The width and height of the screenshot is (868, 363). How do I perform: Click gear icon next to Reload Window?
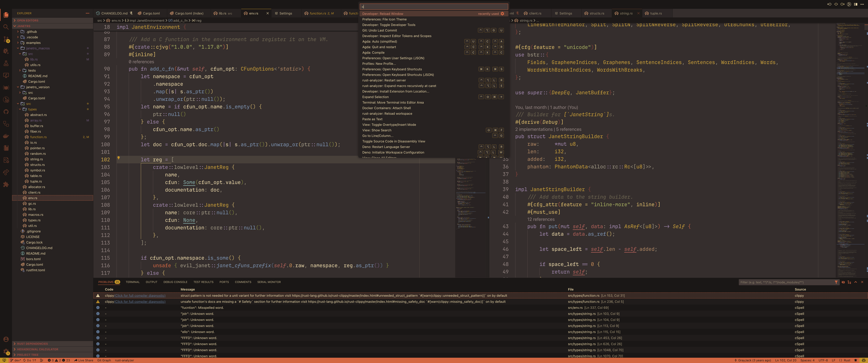502,14
